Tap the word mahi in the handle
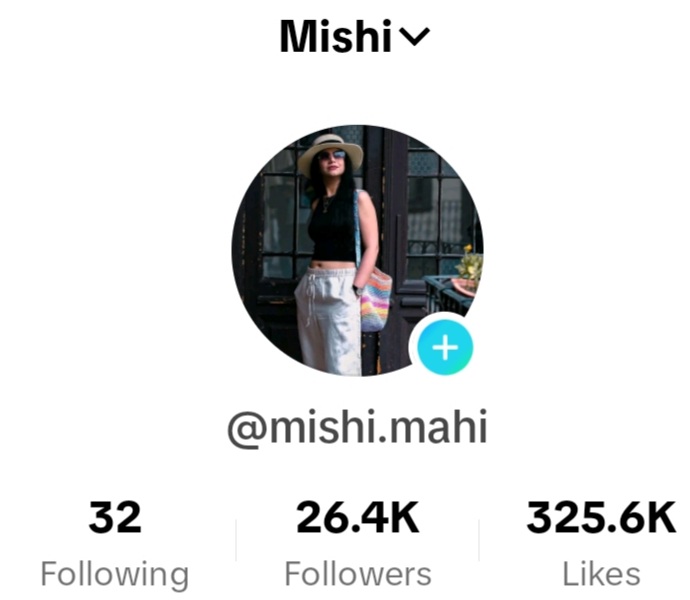The image size is (690, 600). click(x=438, y=427)
